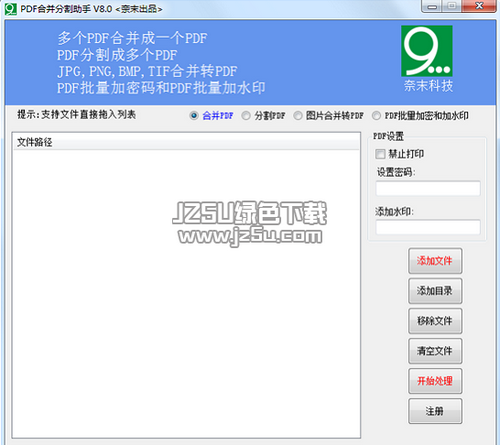The width and height of the screenshot is (500, 445).
Task: Click the 移除文件 button
Action: tap(435, 321)
